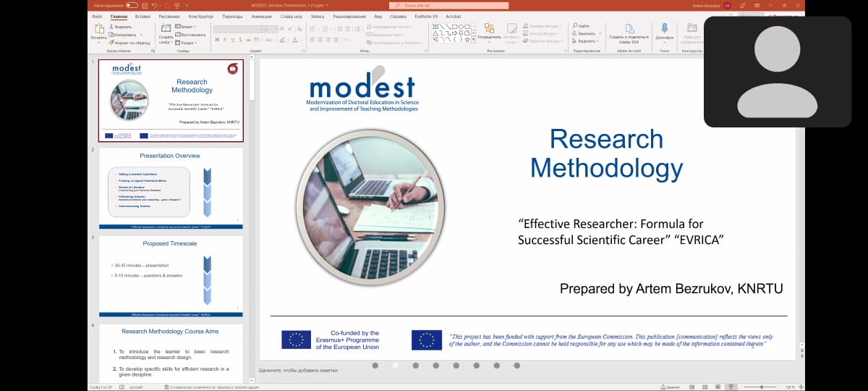Select the Presentation Overview slide thumbnail
This screenshot has width=868, height=391.
tap(171, 186)
